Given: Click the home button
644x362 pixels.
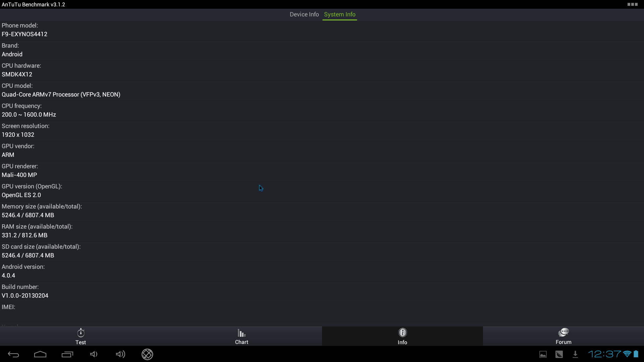Looking at the screenshot, I should (x=41, y=354).
